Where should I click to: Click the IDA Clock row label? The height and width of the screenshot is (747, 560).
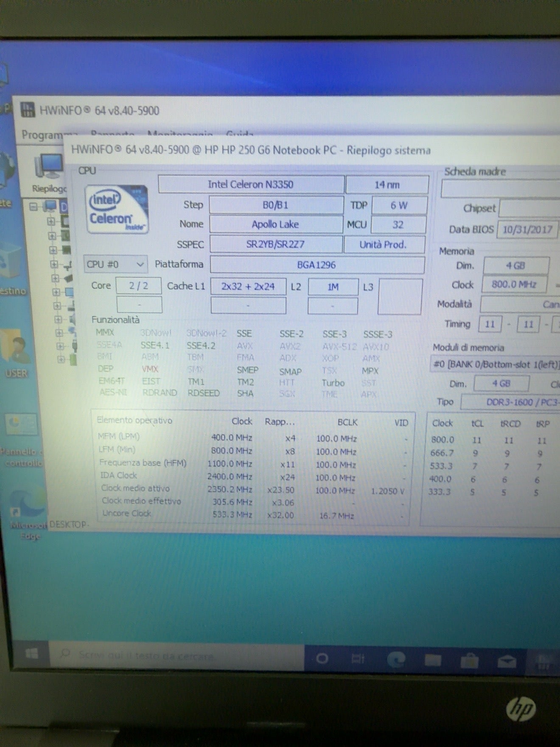(x=118, y=475)
